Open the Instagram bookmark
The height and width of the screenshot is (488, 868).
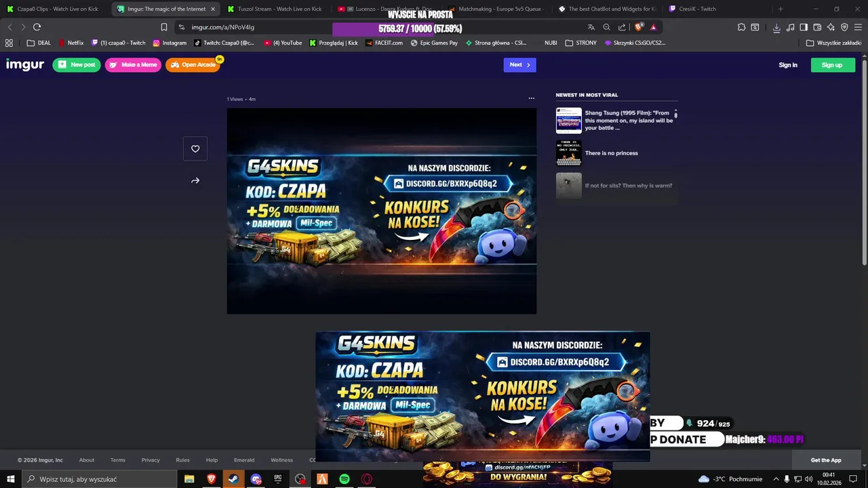(170, 43)
